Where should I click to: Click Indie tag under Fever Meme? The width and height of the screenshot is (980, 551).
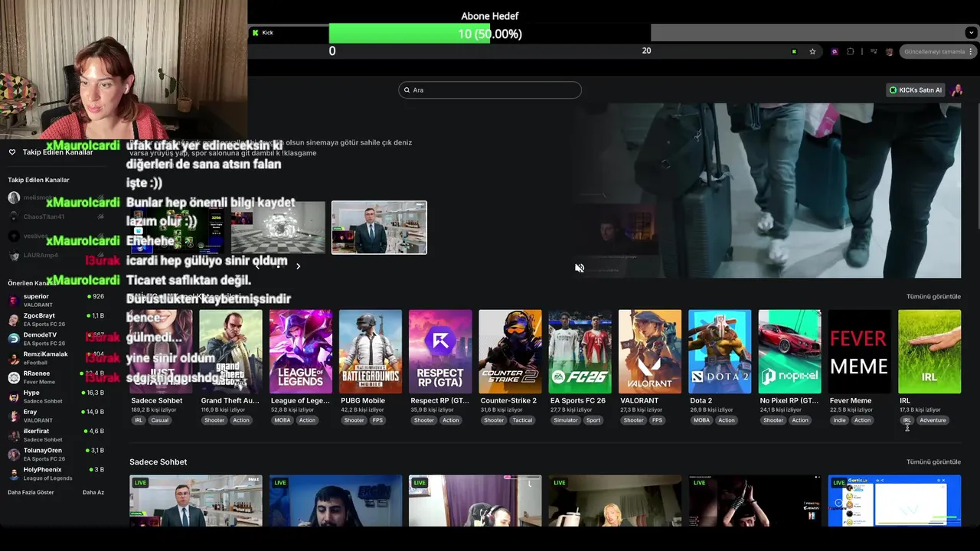point(840,420)
